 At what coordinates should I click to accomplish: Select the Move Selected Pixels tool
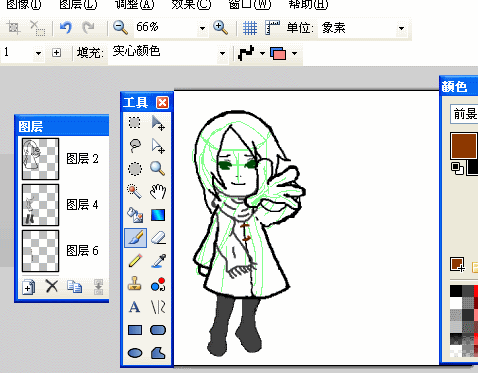[x=158, y=123]
